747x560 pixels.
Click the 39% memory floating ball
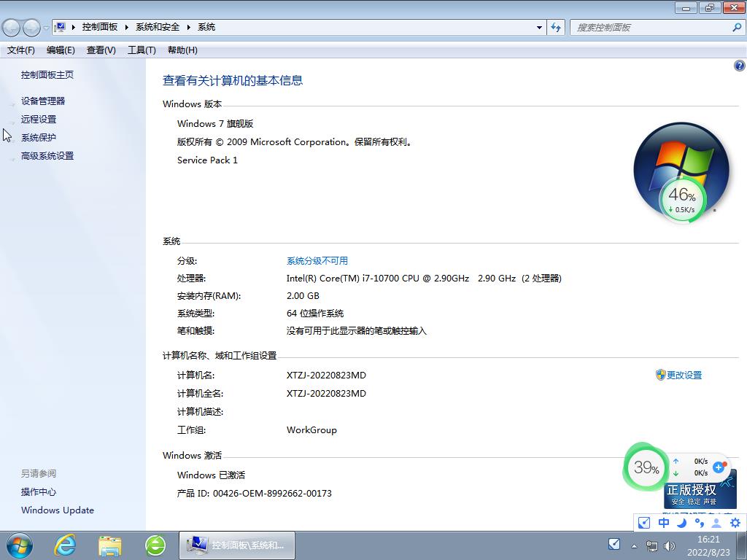click(646, 467)
